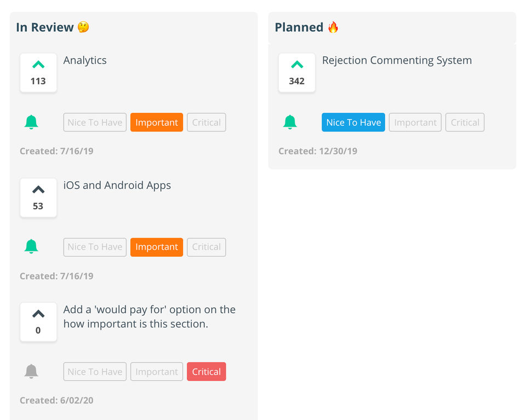Upvote the Analytics feature request
This screenshot has height=420, width=526.
point(38,72)
